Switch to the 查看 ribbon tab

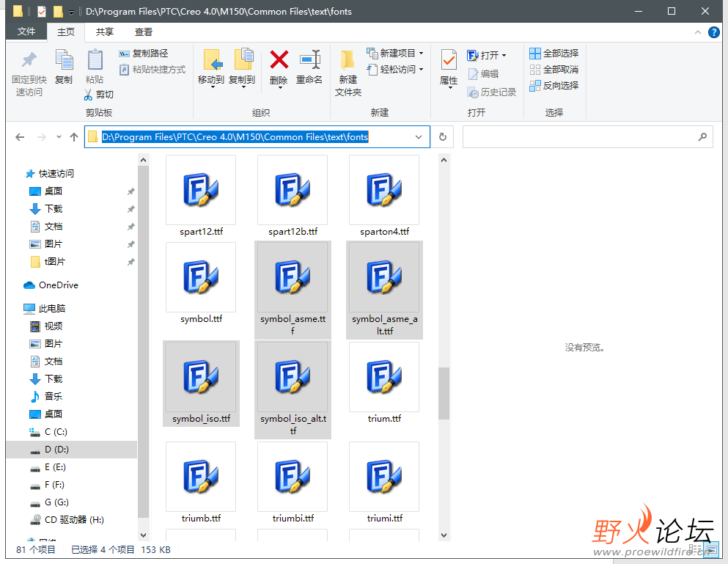(x=144, y=32)
